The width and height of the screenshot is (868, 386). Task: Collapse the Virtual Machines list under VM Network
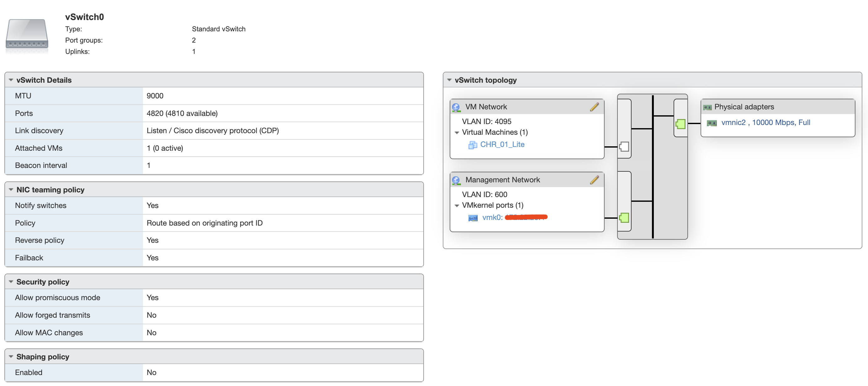coord(457,132)
